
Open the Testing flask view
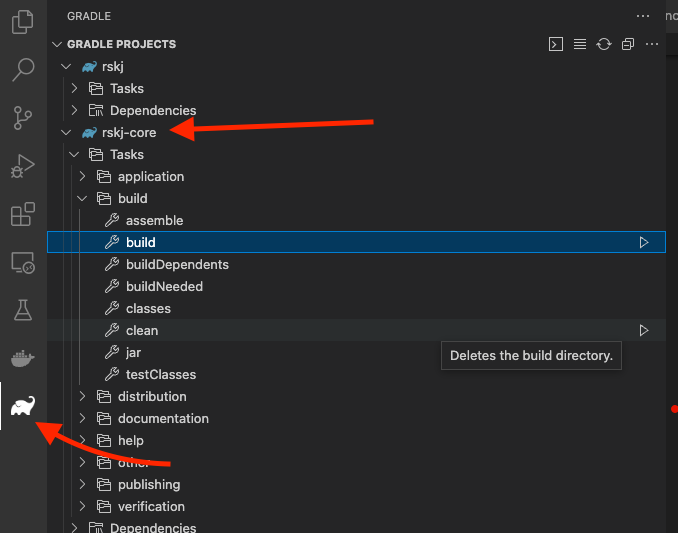pos(23,310)
